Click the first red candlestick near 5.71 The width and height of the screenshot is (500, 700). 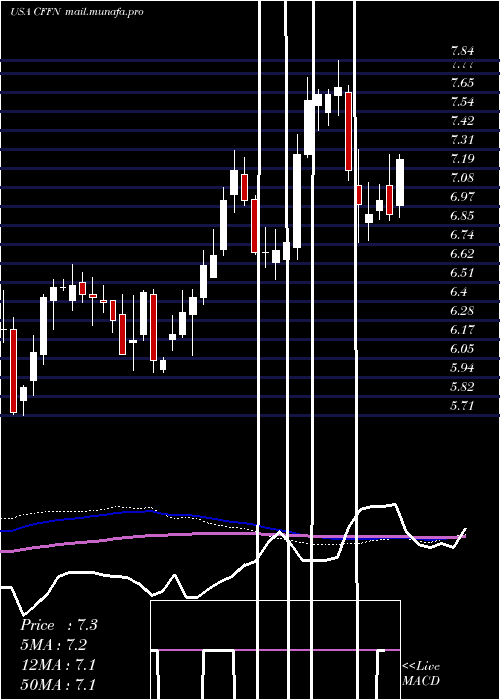(x=13, y=371)
